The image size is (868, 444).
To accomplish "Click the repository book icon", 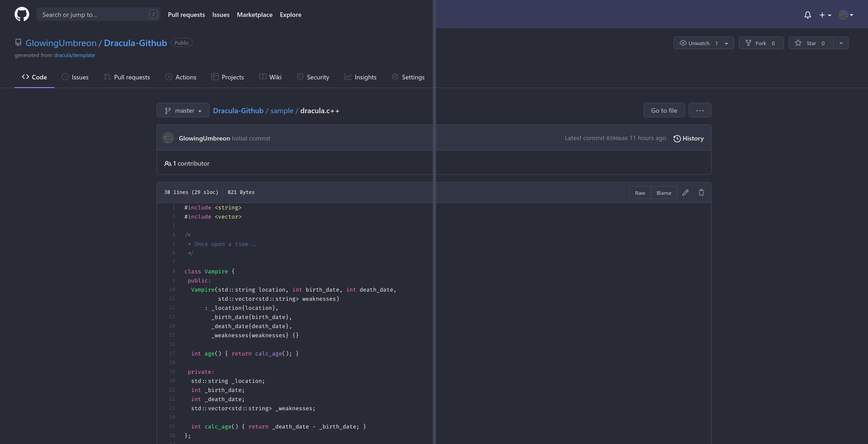I will [18, 42].
